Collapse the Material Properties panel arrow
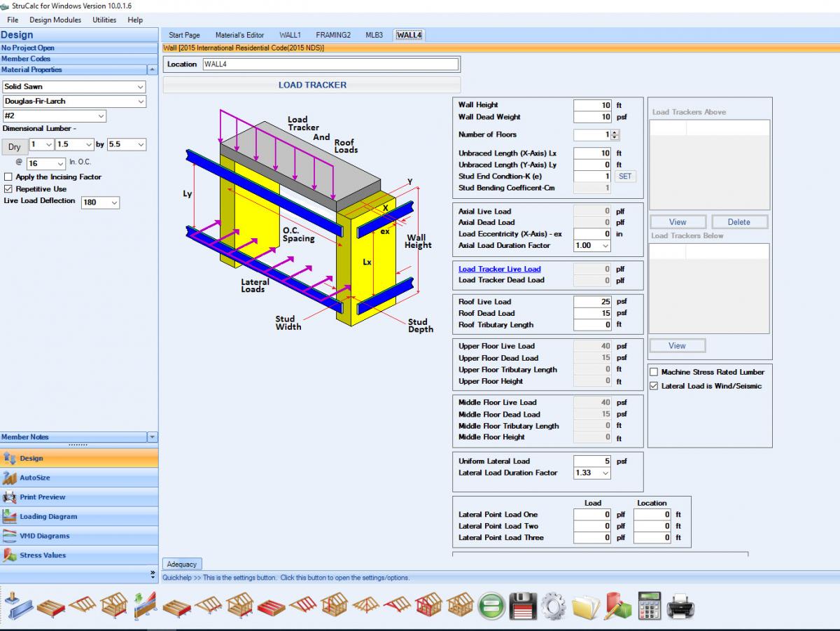This screenshot has height=631, width=840. pyautogui.click(x=152, y=70)
